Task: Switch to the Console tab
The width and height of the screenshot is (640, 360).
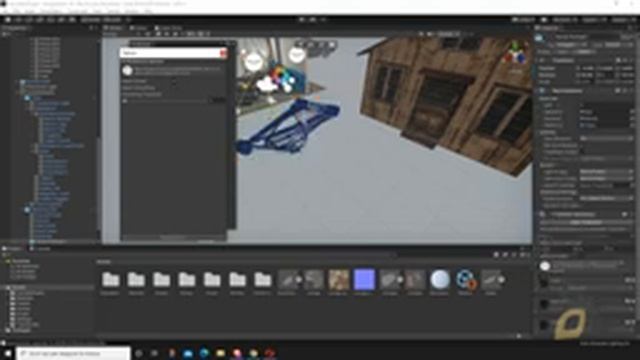Action: point(40,249)
